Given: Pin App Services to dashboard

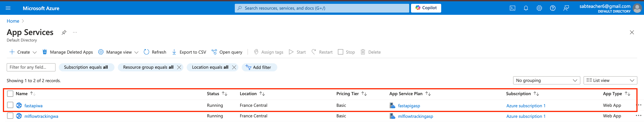Looking at the screenshot, I should 64,32.
